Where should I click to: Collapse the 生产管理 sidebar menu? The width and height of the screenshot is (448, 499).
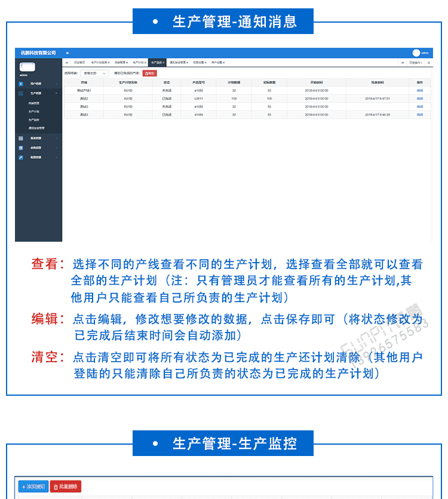(57, 94)
